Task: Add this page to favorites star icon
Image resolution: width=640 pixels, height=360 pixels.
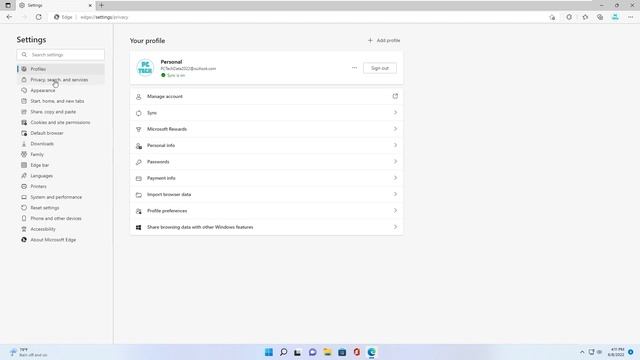Action: point(552,17)
